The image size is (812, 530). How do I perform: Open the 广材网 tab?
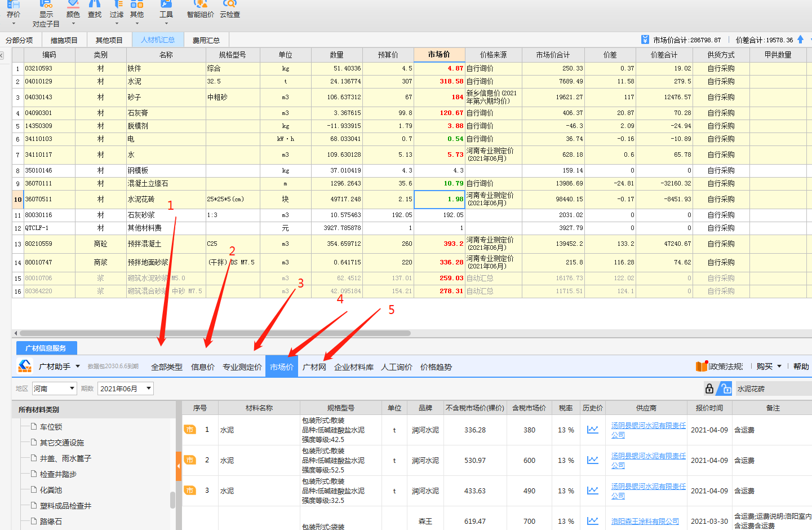pyautogui.click(x=314, y=366)
